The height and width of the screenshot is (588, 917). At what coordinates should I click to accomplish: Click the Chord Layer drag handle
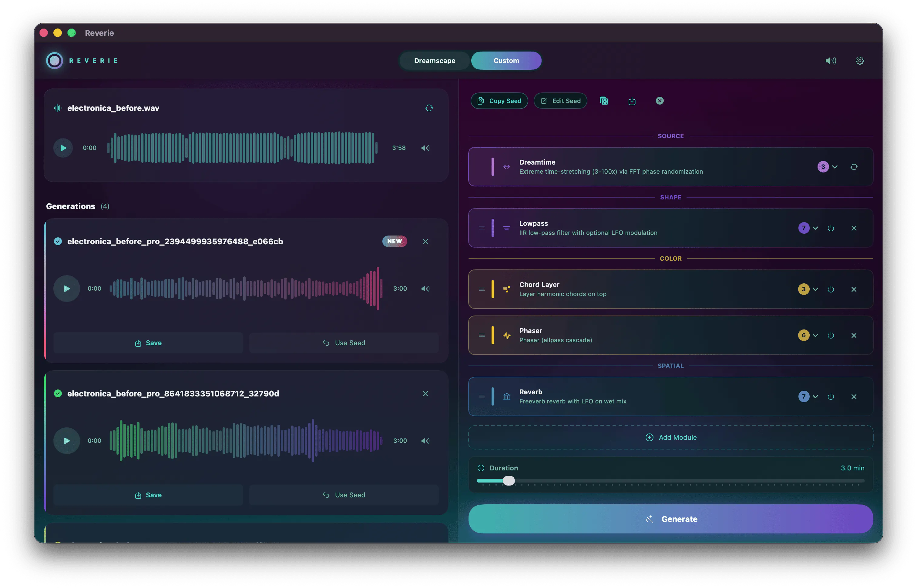pos(482,289)
